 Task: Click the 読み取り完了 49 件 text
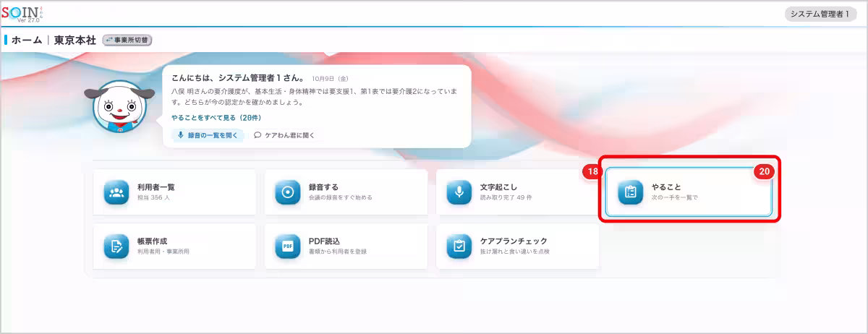(506, 197)
